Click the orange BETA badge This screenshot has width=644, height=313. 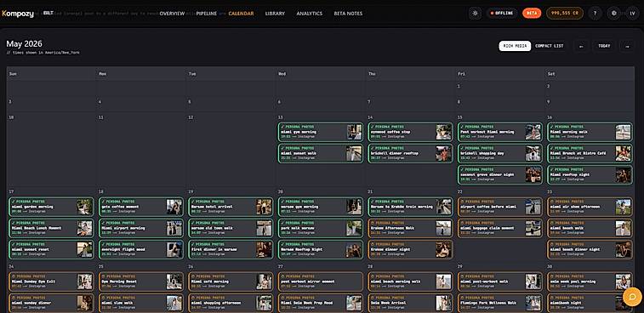(532, 13)
